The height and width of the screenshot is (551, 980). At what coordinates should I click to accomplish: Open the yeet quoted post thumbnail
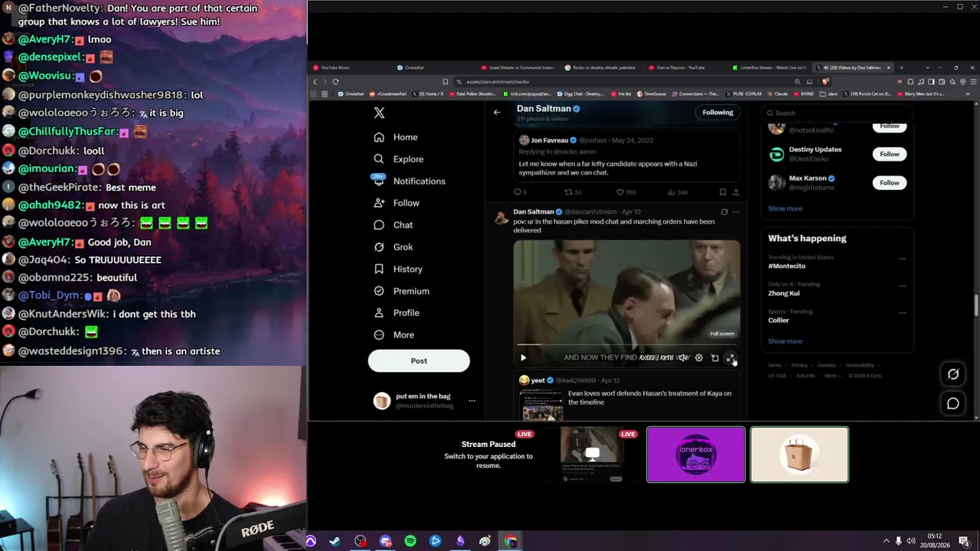pos(542,405)
